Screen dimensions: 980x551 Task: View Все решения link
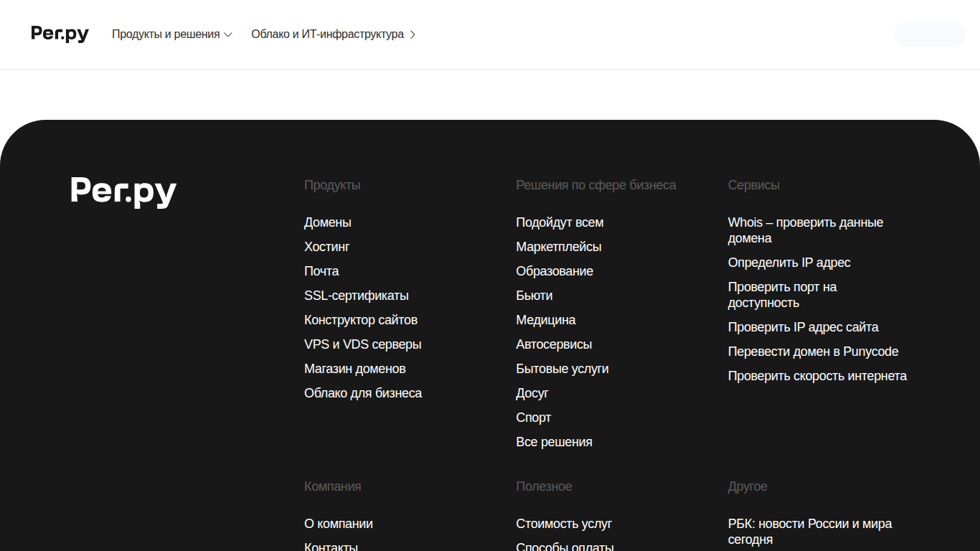(x=555, y=442)
